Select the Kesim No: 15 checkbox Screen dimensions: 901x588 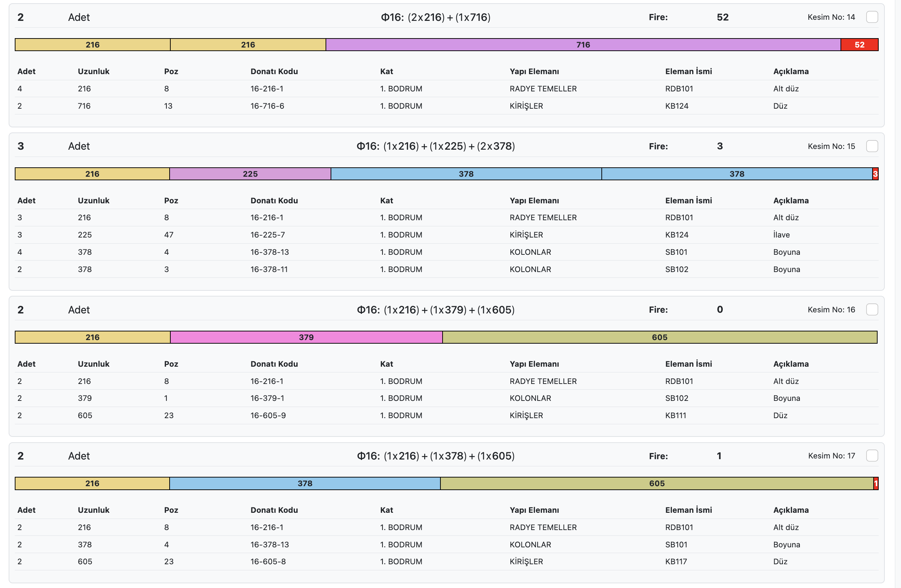click(872, 146)
